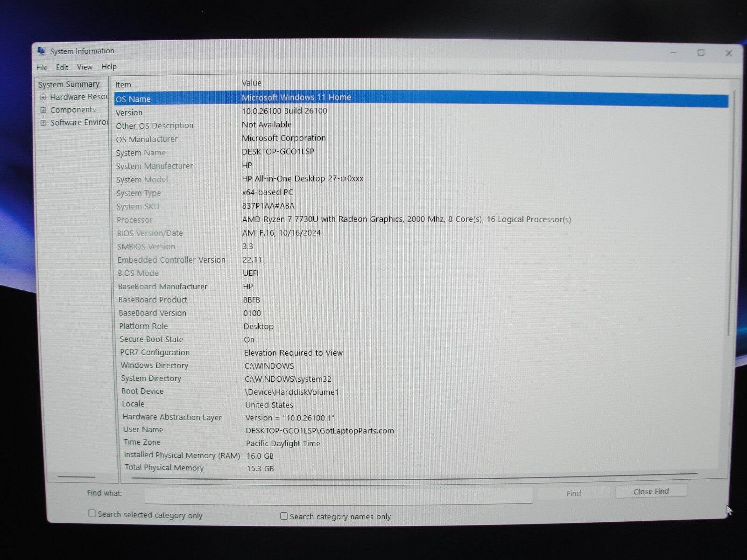The image size is (747, 560).
Task: Click the Close Find button
Action: point(651,491)
